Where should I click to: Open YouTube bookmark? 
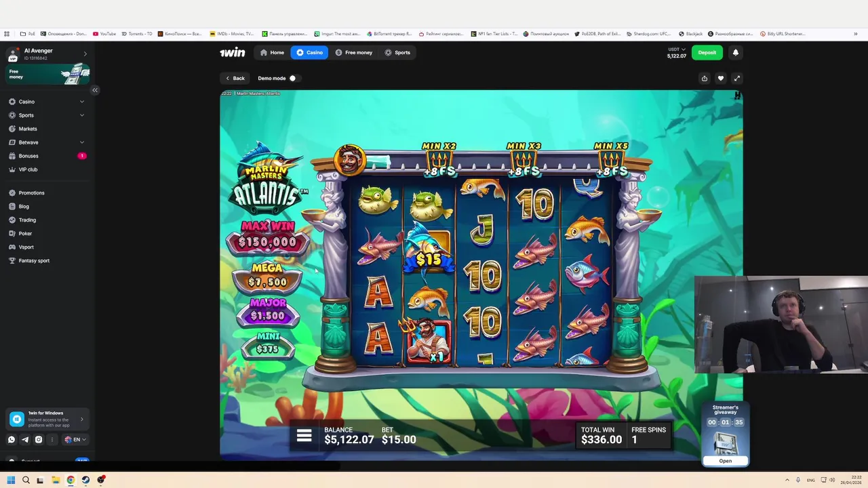tap(104, 33)
